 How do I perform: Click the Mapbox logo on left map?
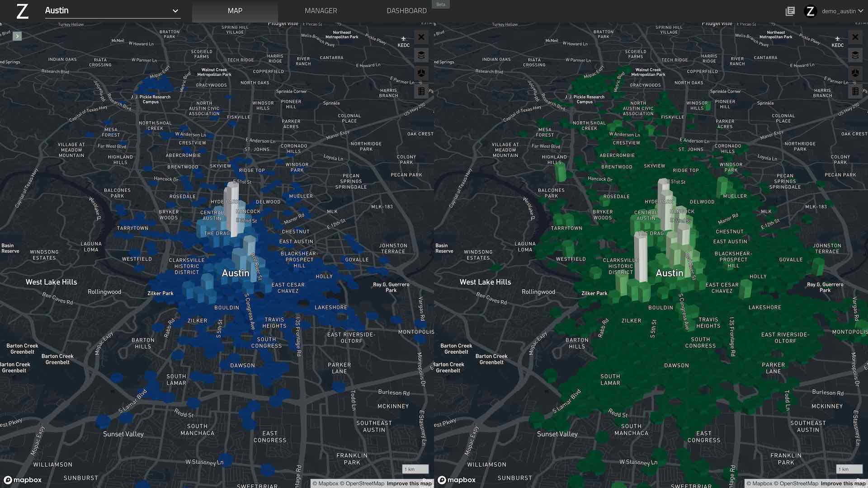click(23, 480)
